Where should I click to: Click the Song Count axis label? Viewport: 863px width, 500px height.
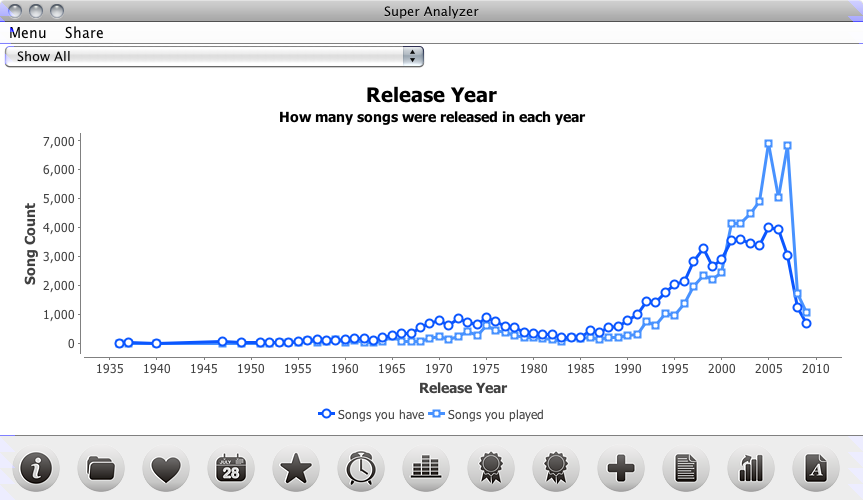tap(30, 243)
